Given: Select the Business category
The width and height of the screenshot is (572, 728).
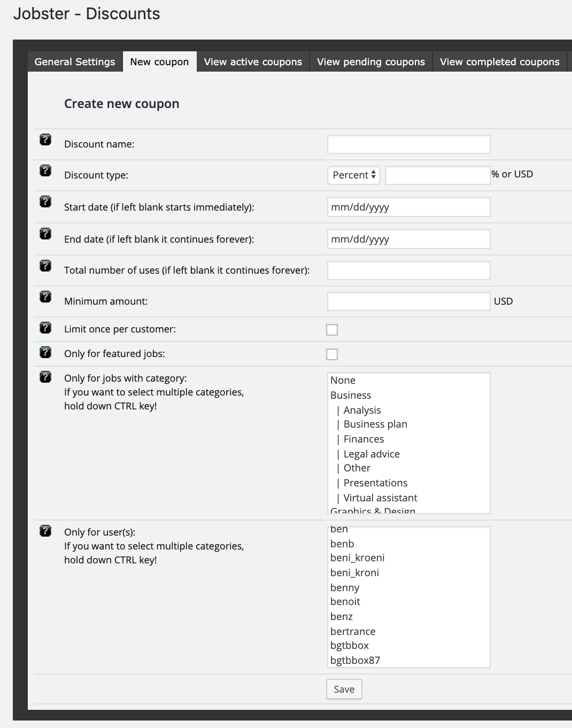Looking at the screenshot, I should [x=409, y=396].
